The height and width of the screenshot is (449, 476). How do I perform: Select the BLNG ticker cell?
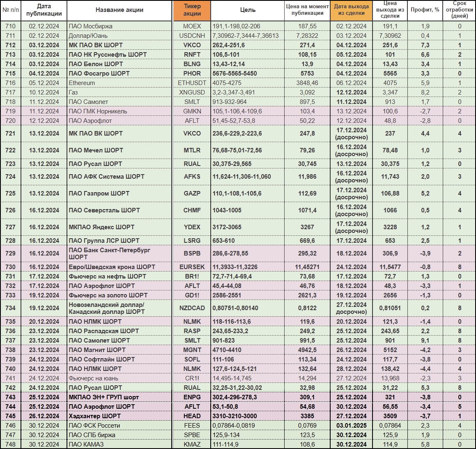(x=192, y=64)
